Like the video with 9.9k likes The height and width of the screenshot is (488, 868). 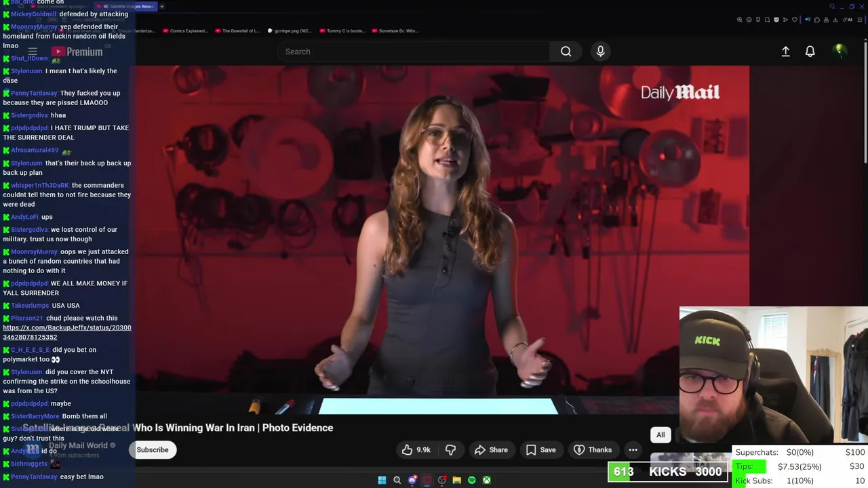pyautogui.click(x=416, y=449)
